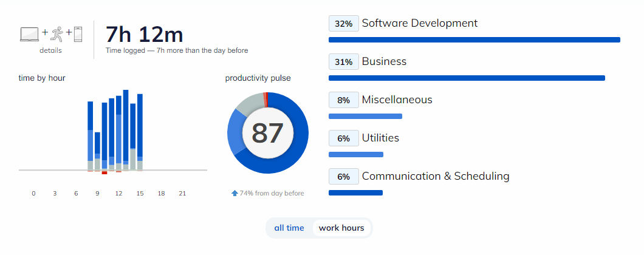Image resolution: width=644 pixels, height=255 pixels.
Task: Open the Miscellaneous category
Action: [x=397, y=100]
